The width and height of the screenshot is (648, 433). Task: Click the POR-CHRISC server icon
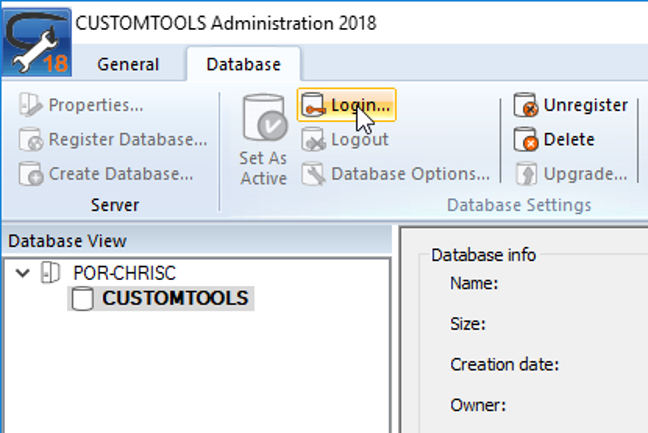coord(50,273)
